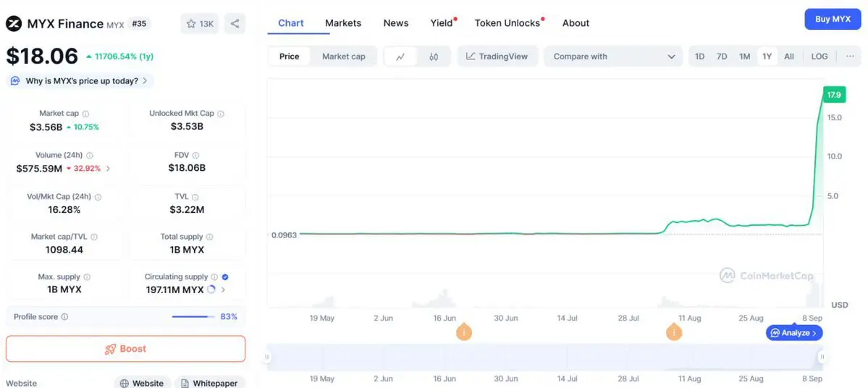Screen dimensions: 868x388
Task: Click the 17.9 current price label
Action: click(x=834, y=96)
